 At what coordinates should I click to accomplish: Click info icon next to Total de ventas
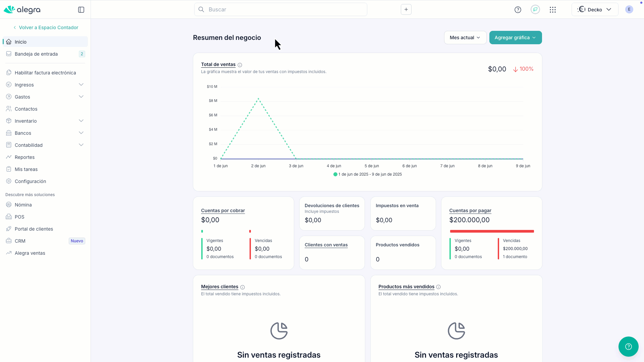pos(240,65)
